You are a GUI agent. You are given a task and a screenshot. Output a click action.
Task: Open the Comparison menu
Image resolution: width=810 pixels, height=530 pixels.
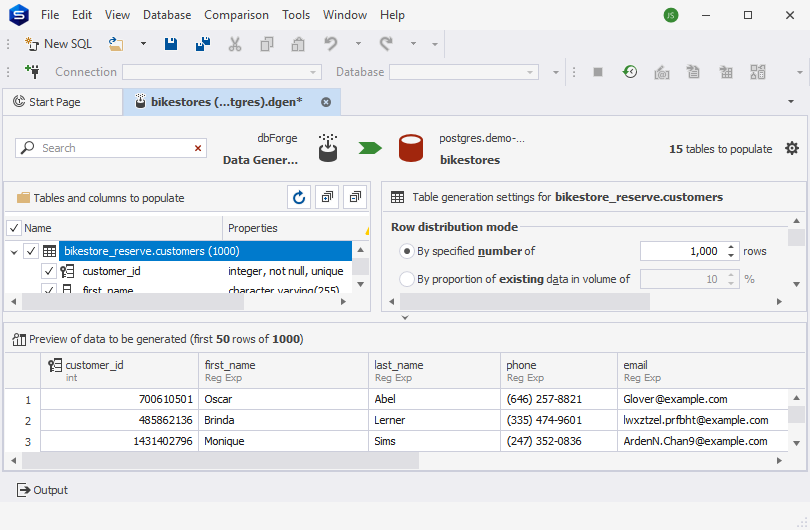pos(236,15)
